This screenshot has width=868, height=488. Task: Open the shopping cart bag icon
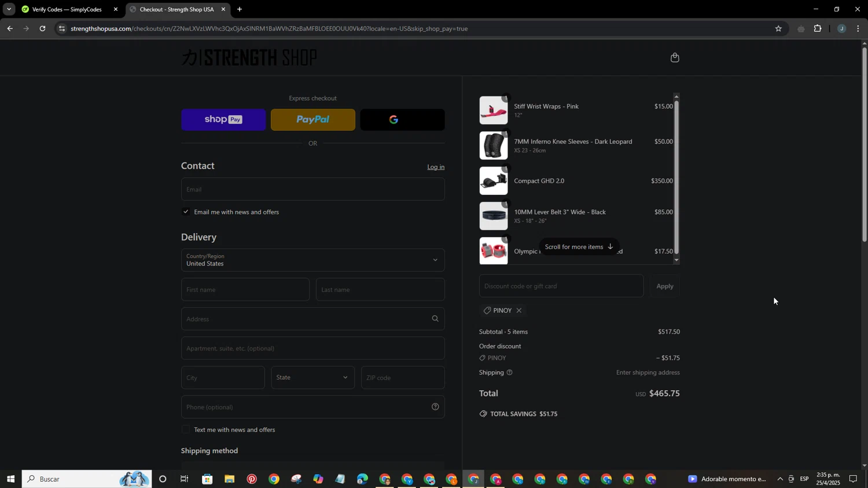click(675, 57)
